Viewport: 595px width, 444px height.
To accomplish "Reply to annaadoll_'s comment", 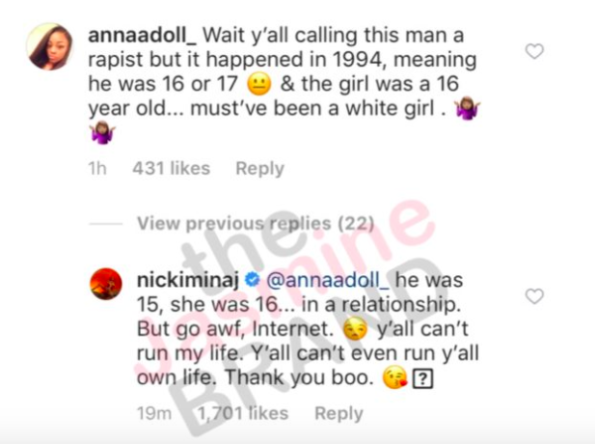I will (x=260, y=169).
